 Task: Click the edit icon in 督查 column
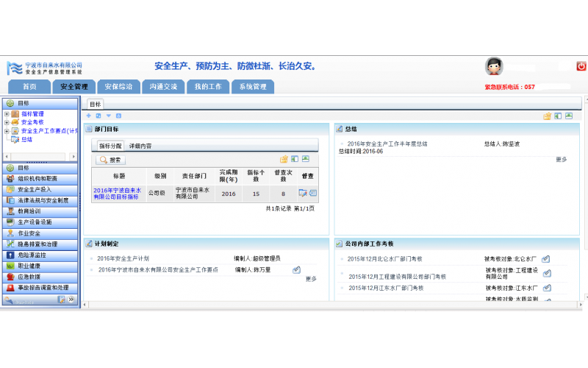303,194
